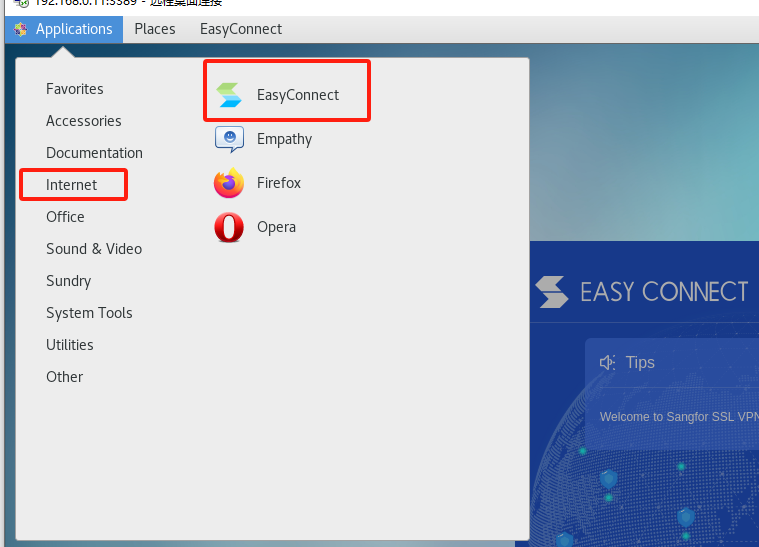759x547 pixels.
Task: Open the Firefox browser icon
Action: pyautogui.click(x=229, y=183)
